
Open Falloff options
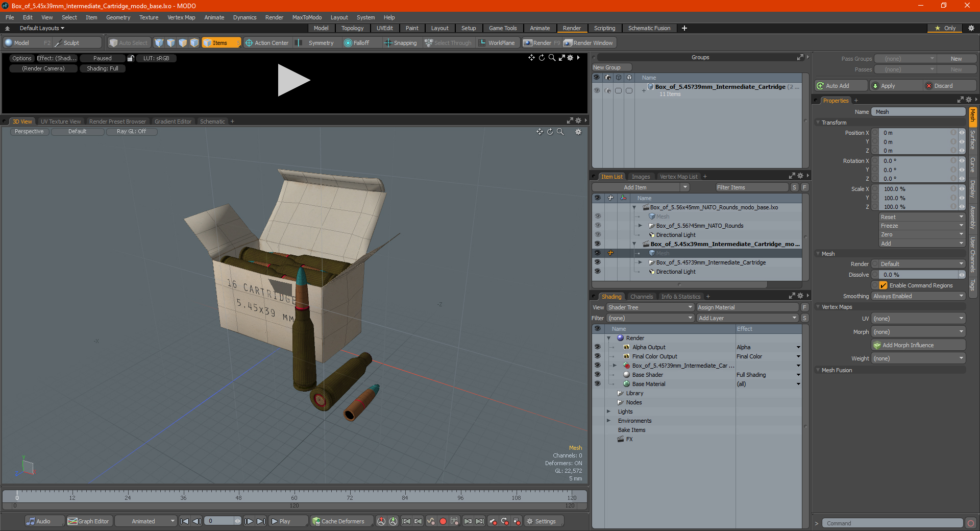357,43
